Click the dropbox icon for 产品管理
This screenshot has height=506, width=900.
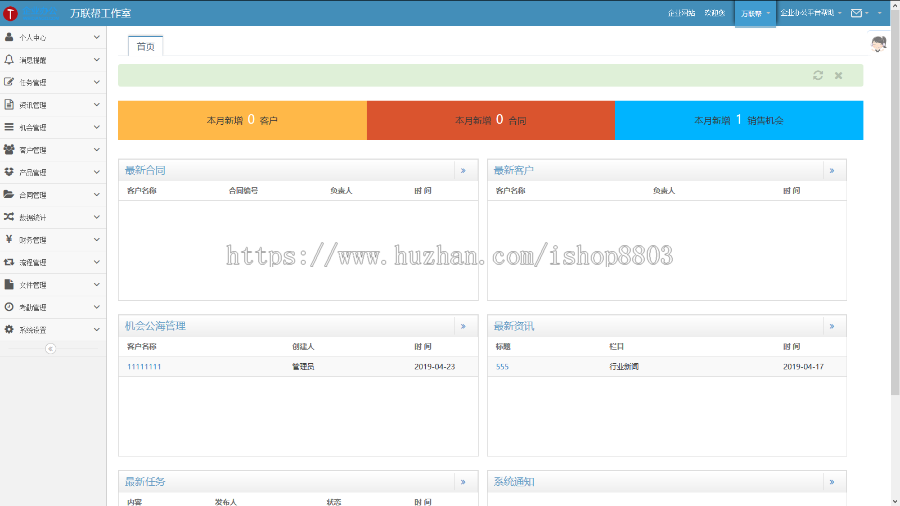point(9,172)
